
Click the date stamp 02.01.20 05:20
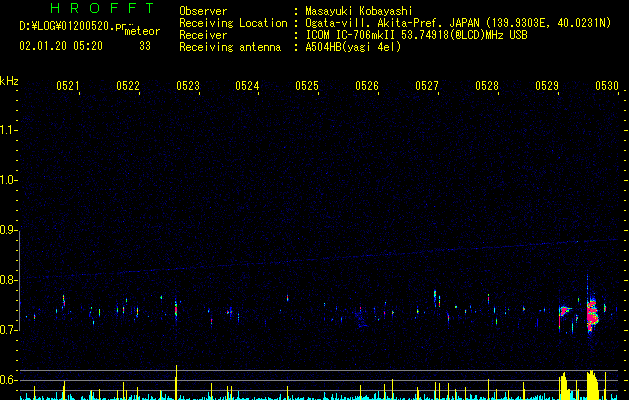[x=61, y=46]
